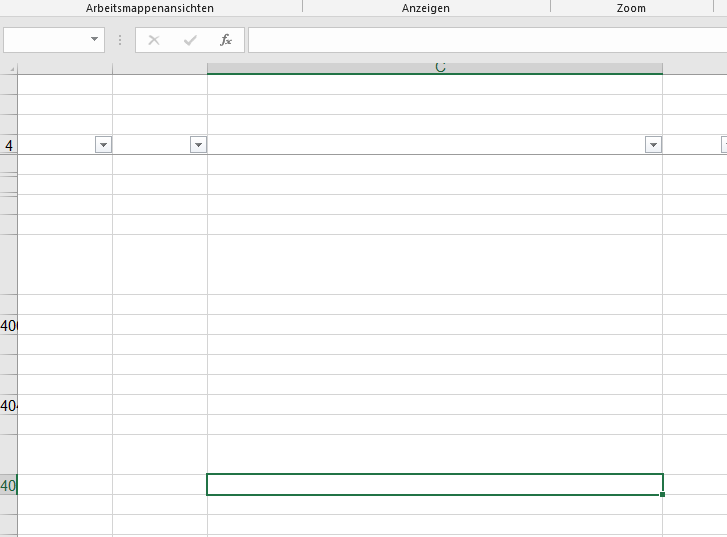727x537 pixels.
Task: Click the Anzeigen ribbon group label
Action: click(426, 8)
